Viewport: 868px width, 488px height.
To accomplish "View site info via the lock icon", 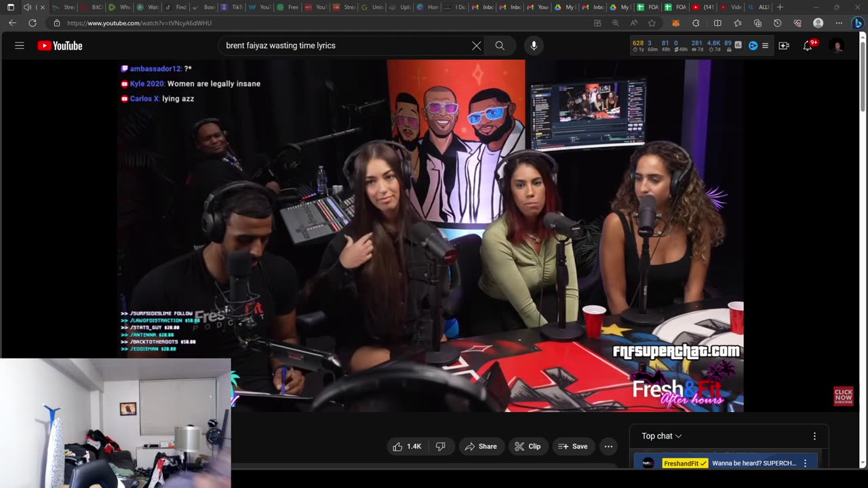I will [x=57, y=23].
